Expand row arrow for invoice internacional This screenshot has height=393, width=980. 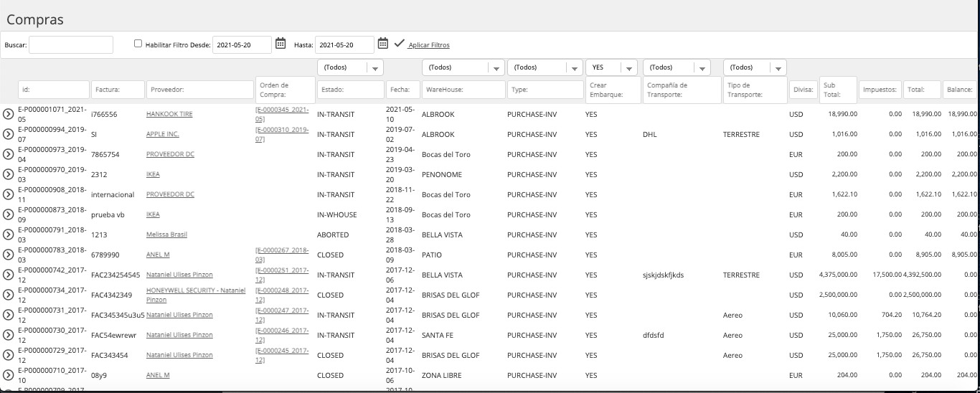click(x=8, y=194)
